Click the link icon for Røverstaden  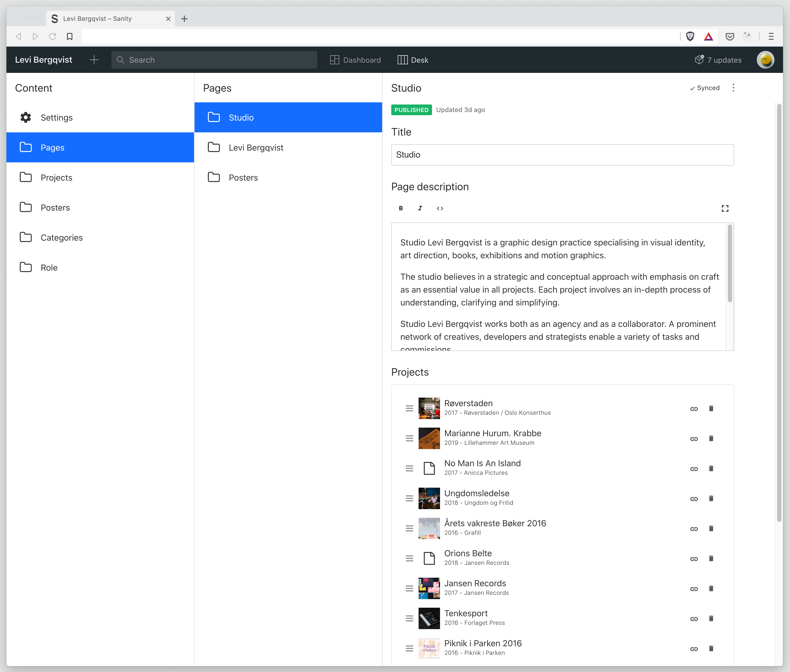pos(694,409)
